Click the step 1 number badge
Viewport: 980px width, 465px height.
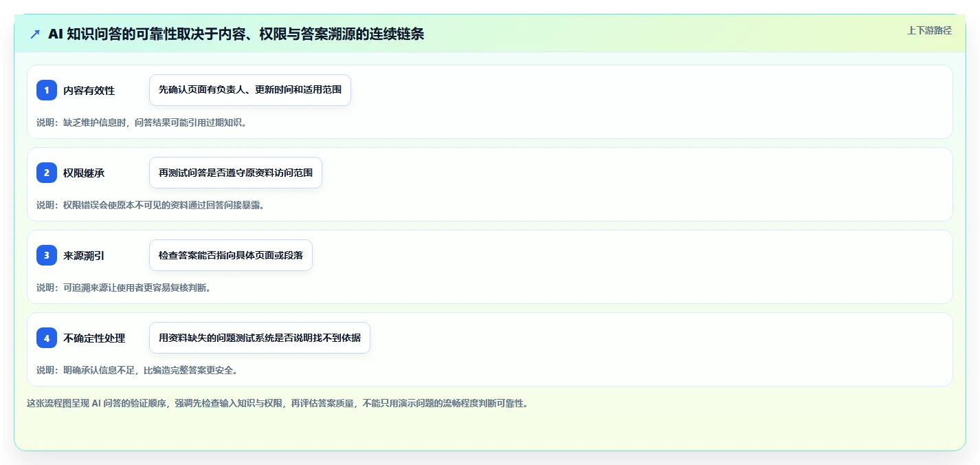point(47,90)
